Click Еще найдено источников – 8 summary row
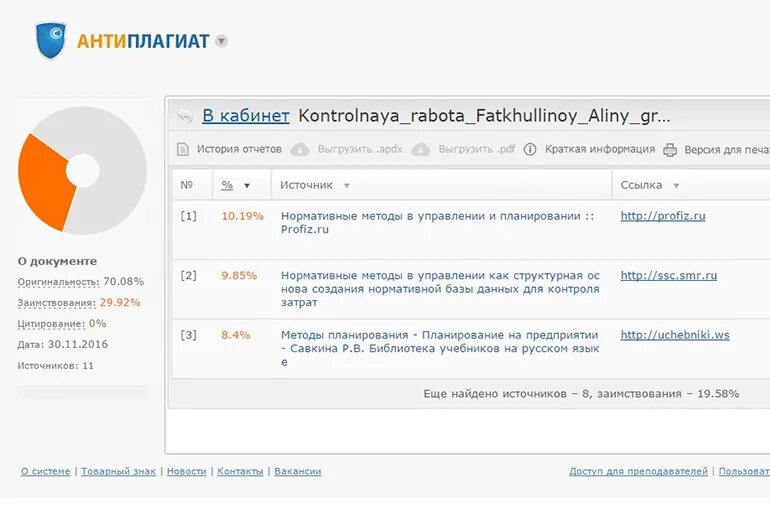The image size is (770, 512). click(x=581, y=394)
